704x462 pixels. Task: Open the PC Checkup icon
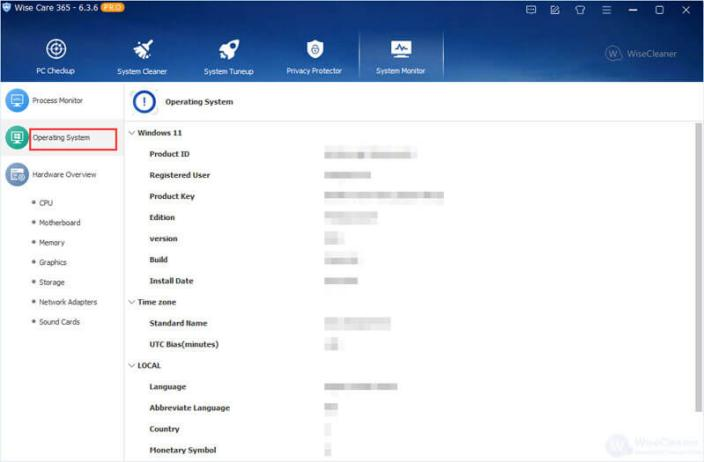(56, 48)
